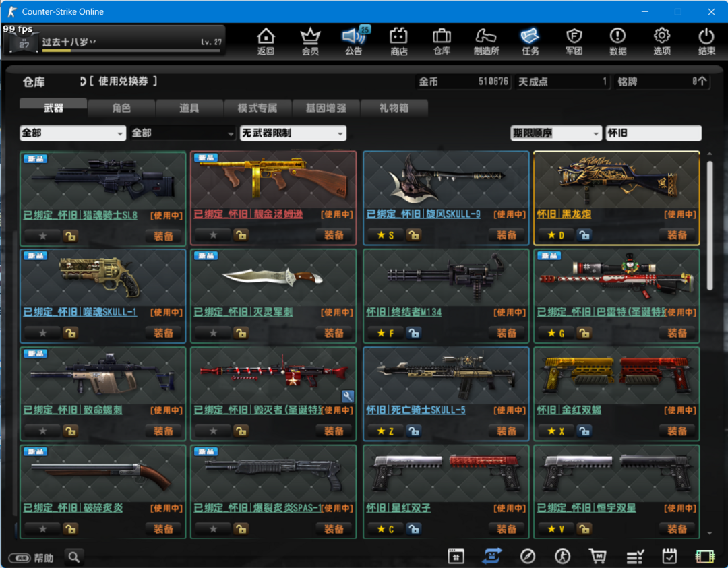
Task: Expand the player name 过去十八岁 chevron
Action: pos(93,42)
